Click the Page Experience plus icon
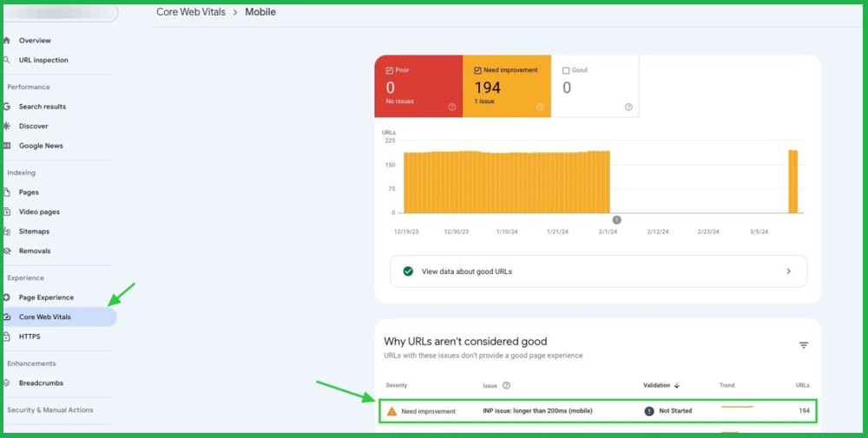The height and width of the screenshot is (438, 868). 7,297
